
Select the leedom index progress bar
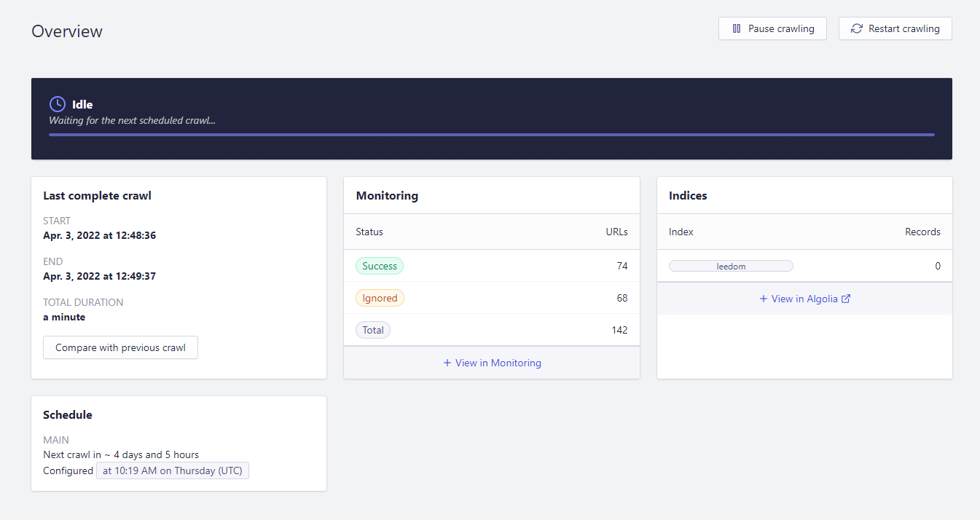pos(731,265)
